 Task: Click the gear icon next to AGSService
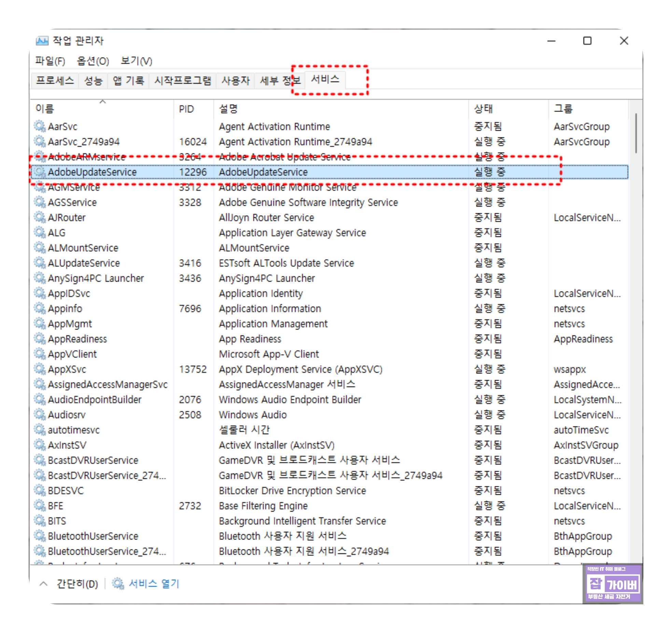click(40, 202)
